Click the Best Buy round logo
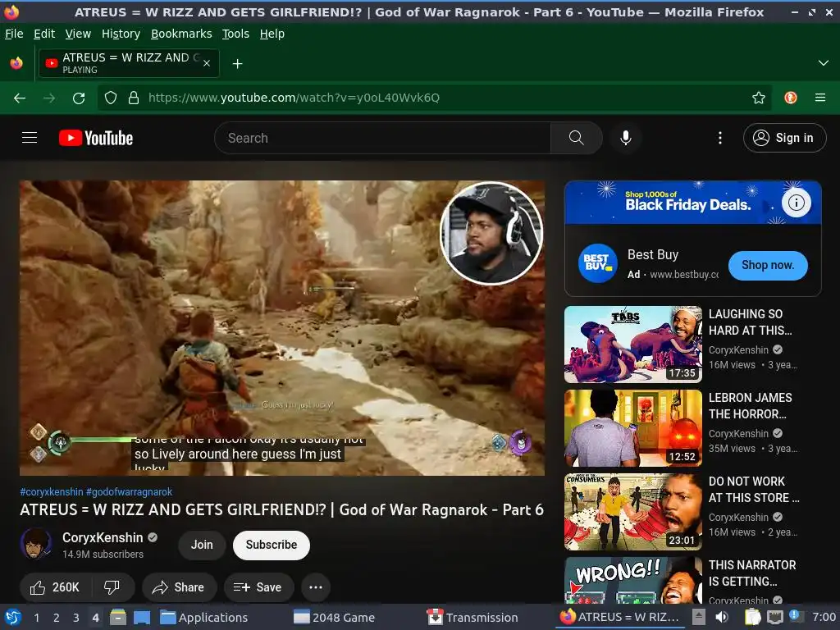The height and width of the screenshot is (630, 840). click(x=597, y=263)
